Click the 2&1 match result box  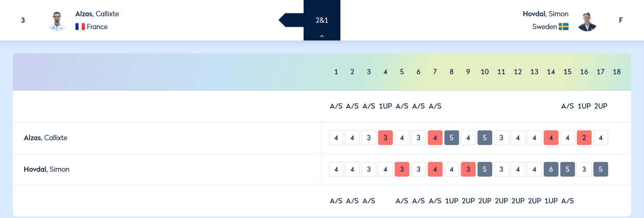pos(322,20)
